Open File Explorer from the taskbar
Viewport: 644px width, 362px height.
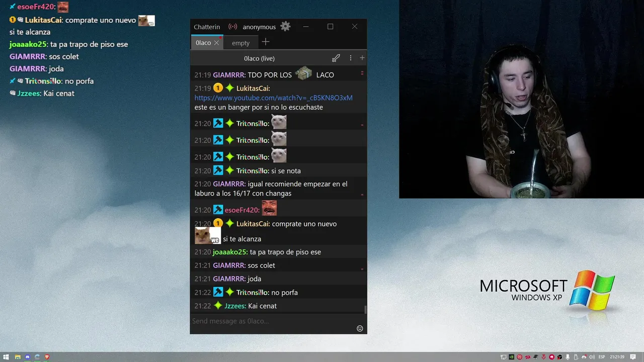[18, 357]
